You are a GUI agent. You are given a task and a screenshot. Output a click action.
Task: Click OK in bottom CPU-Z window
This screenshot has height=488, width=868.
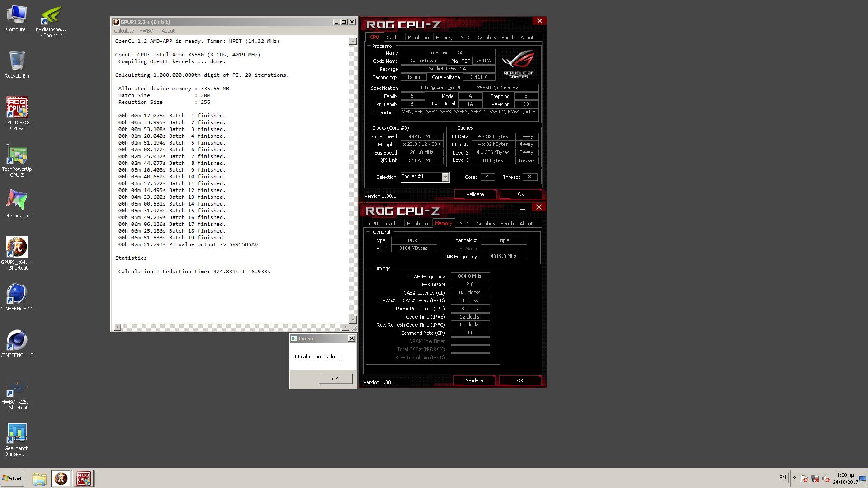coord(520,380)
